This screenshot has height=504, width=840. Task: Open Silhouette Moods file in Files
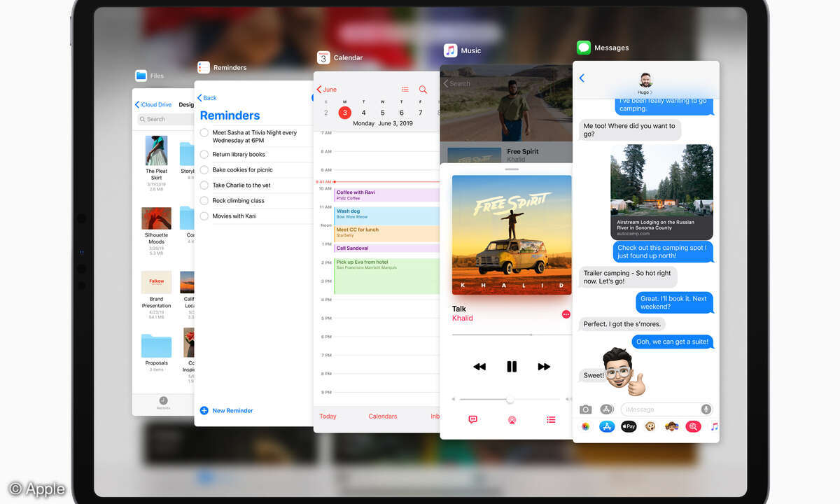pos(156,218)
